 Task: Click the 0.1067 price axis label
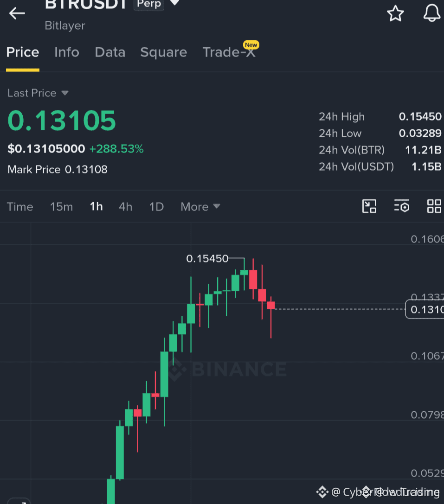pyautogui.click(x=427, y=356)
